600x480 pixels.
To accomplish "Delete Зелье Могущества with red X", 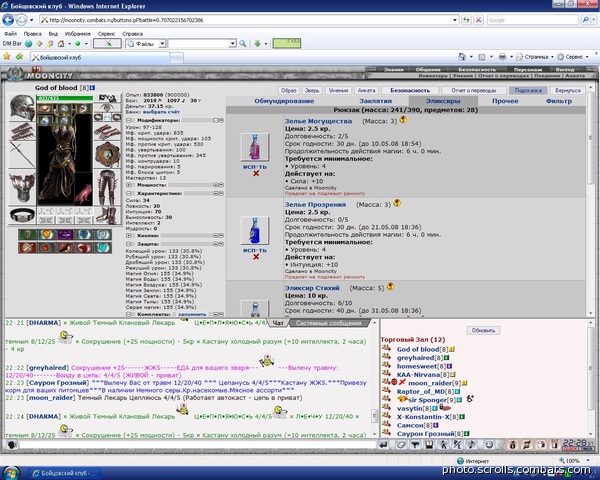I will 256,173.
